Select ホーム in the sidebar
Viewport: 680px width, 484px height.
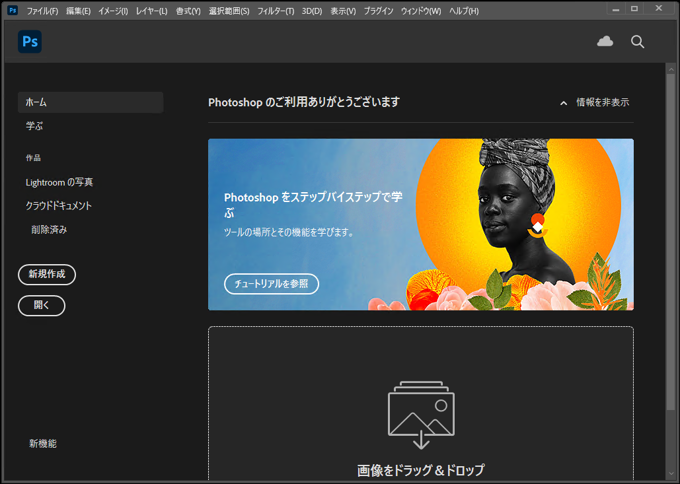(x=91, y=102)
